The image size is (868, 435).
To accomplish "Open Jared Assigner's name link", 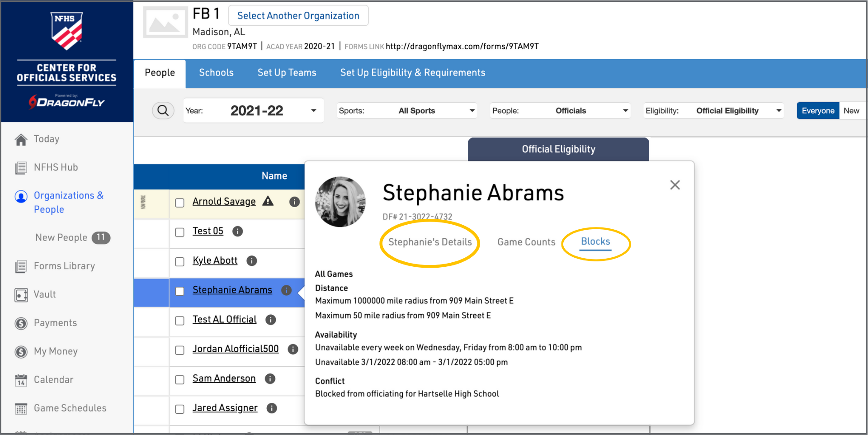I will click(x=225, y=408).
